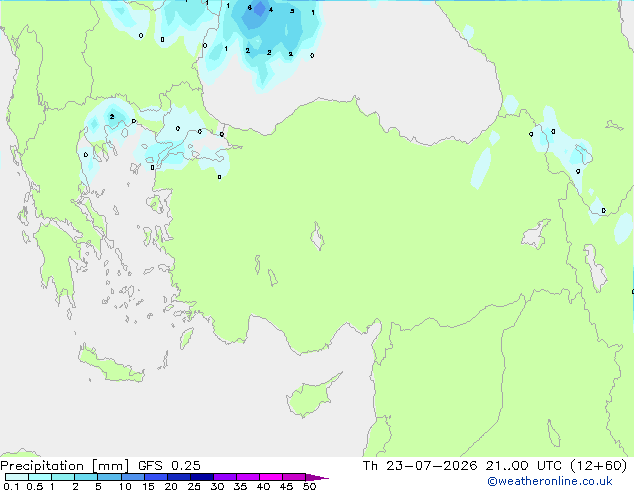Click the forecast date 'Th 23-07-2026'

pyautogui.click(x=420, y=466)
